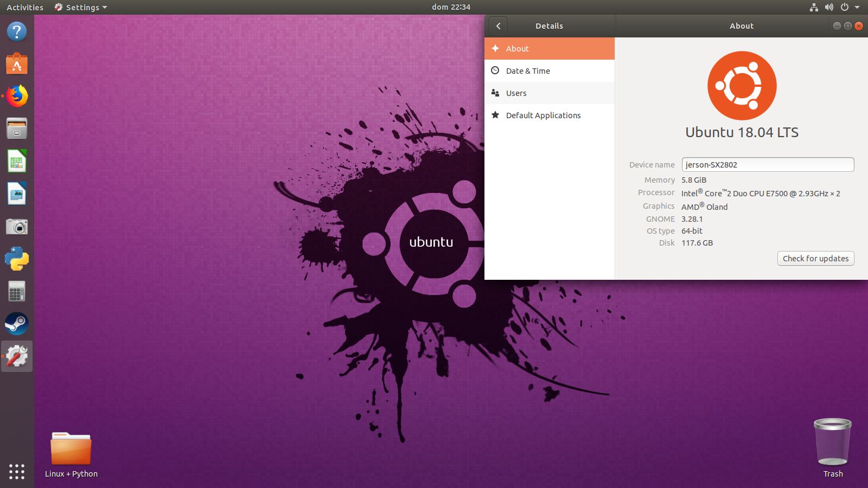
Task: Launch the Calculator app
Action: tap(17, 291)
